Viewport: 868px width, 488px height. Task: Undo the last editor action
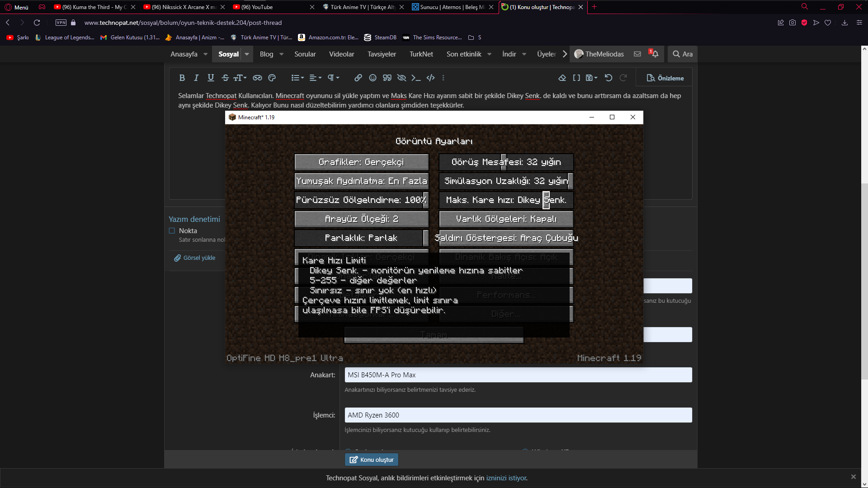click(609, 78)
